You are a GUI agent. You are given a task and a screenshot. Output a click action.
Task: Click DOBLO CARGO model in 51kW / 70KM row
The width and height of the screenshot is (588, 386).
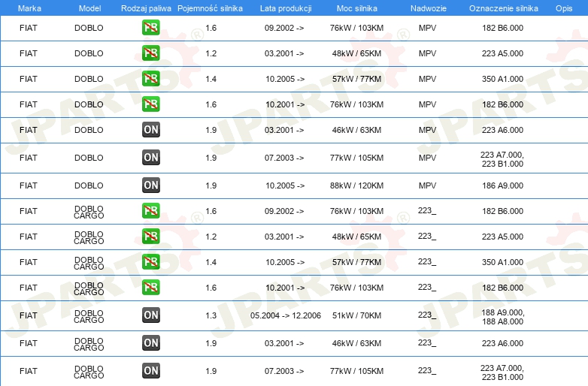89,317
